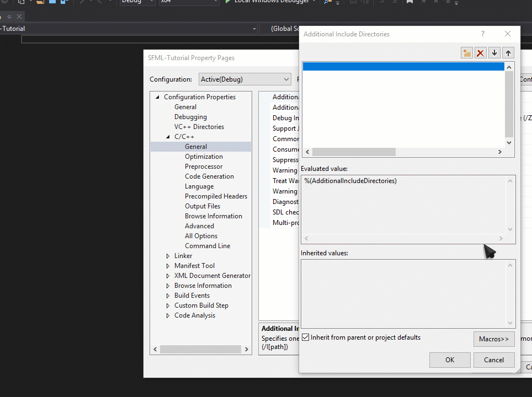Click the property tree scroll left arrow
Screen dimensions: 532x397
[155, 349]
